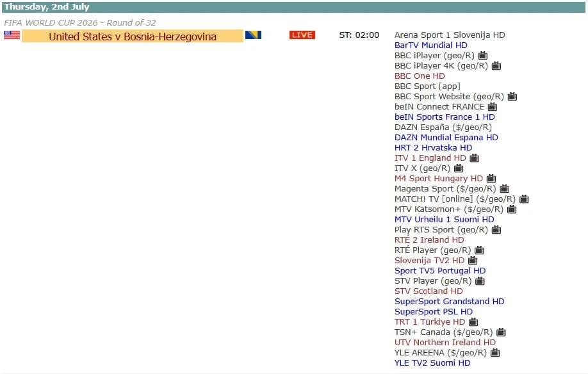588x374 pixels.
Task: Click the United States flag icon
Action: 12,35
